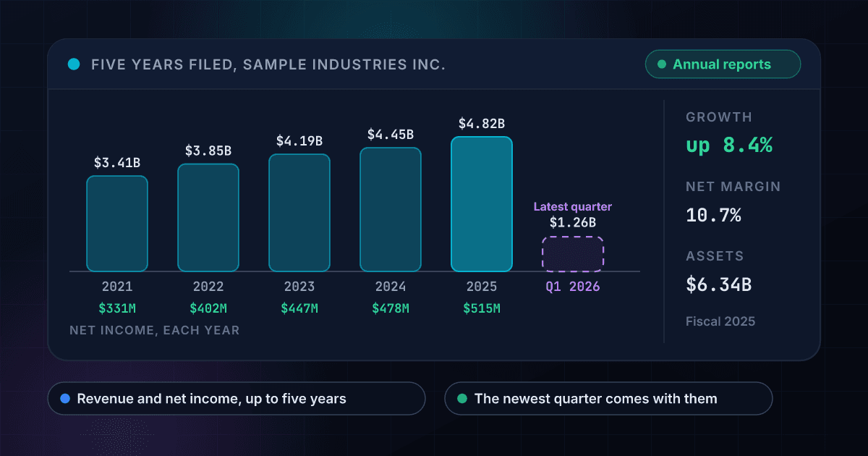This screenshot has height=456, width=868.
Task: Click the $6.34B assets value
Action: point(719,284)
